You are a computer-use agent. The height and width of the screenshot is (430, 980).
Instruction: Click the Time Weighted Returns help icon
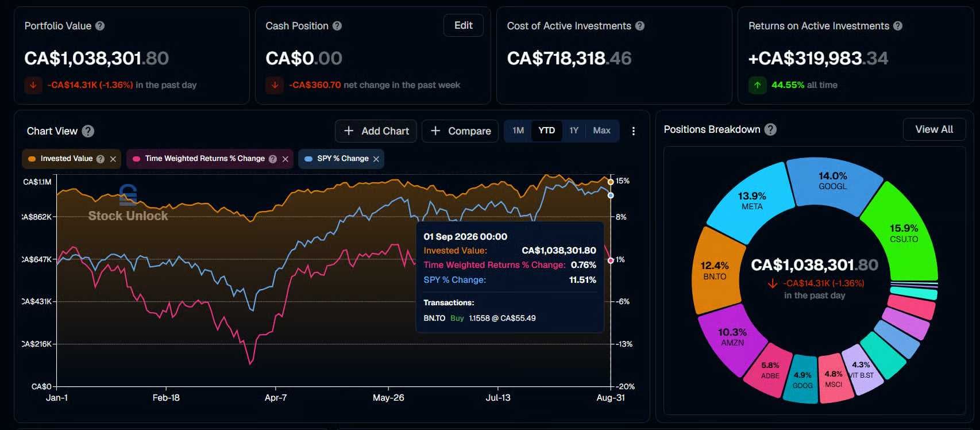click(x=273, y=159)
